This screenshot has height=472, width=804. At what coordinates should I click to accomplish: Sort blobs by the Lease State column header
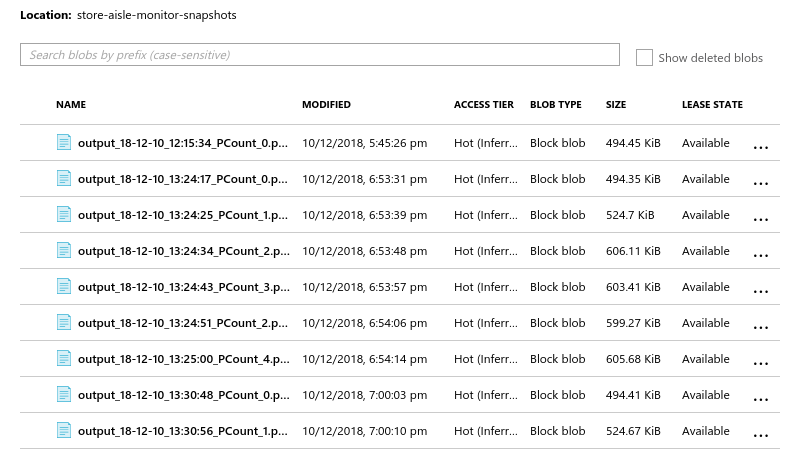click(x=712, y=105)
